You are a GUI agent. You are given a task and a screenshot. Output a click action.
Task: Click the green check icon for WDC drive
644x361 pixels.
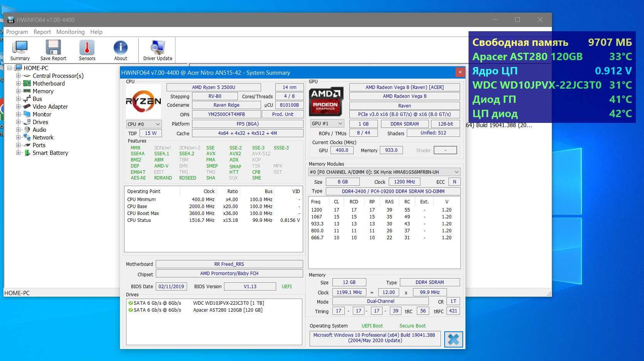tap(130, 303)
